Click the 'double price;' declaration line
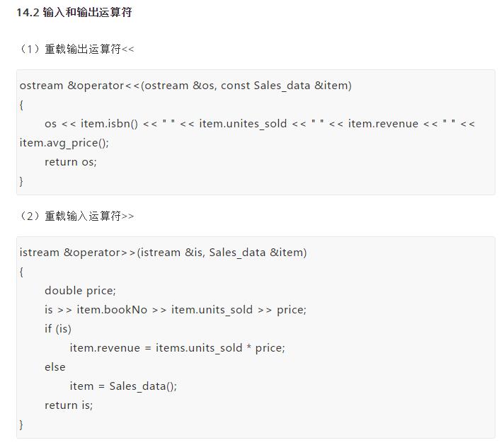The image size is (504, 445). click(x=81, y=291)
